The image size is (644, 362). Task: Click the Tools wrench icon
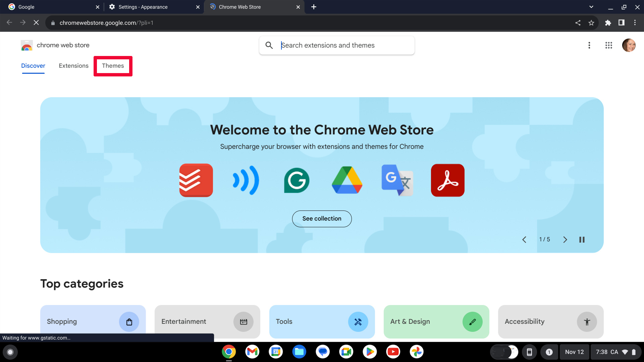(358, 322)
